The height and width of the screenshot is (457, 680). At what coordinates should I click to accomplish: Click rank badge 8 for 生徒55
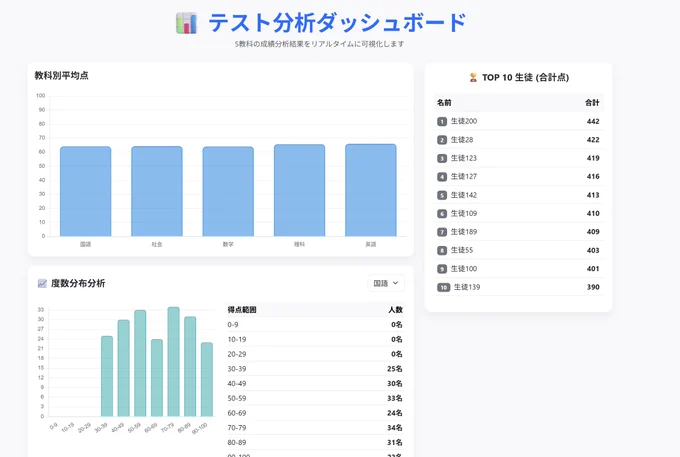click(x=442, y=251)
